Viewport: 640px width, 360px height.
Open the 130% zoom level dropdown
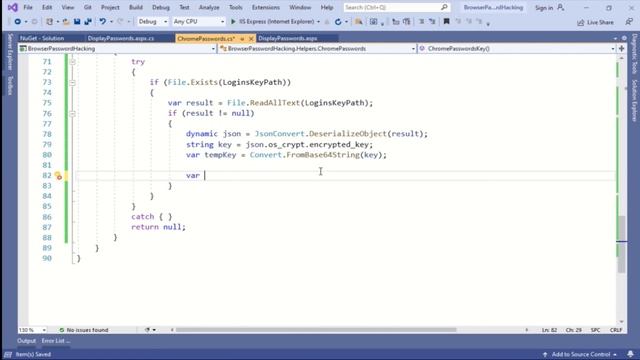(x=32, y=330)
